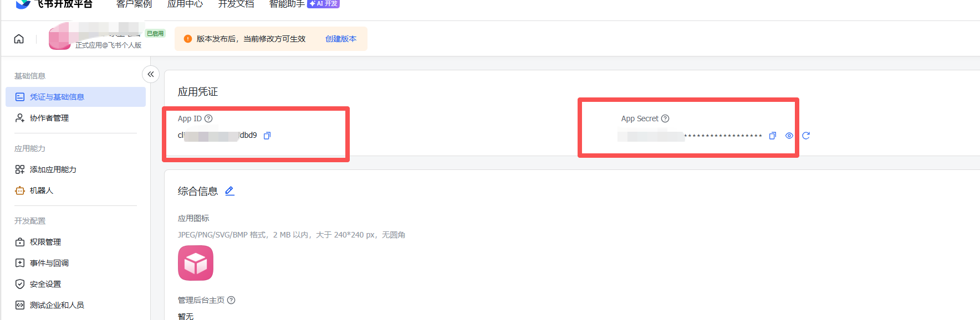Open 安全设置 in sidebar
Screen dimensions: 980x320
(45, 284)
